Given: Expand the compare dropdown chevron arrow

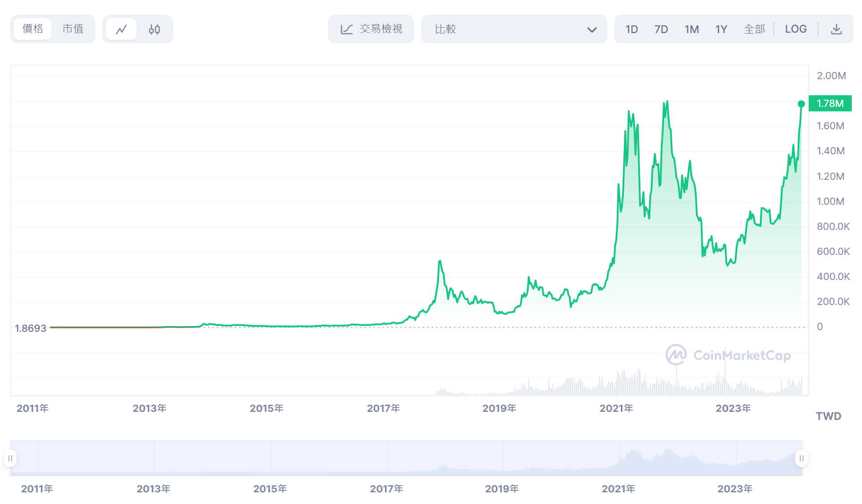Looking at the screenshot, I should tap(592, 30).
